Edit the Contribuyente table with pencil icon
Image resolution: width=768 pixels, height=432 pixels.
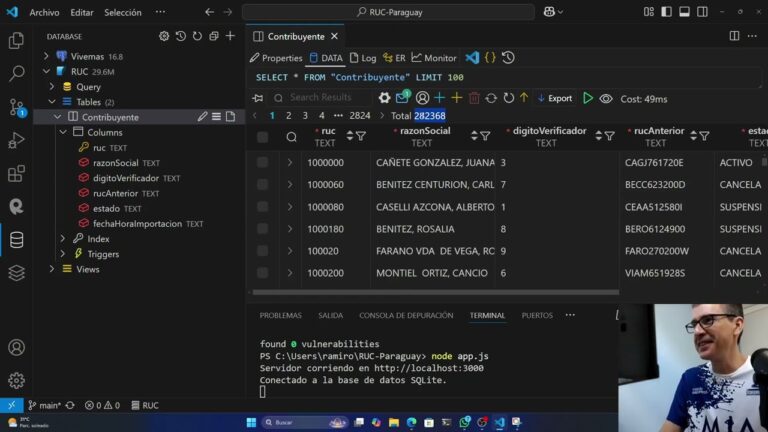point(202,117)
